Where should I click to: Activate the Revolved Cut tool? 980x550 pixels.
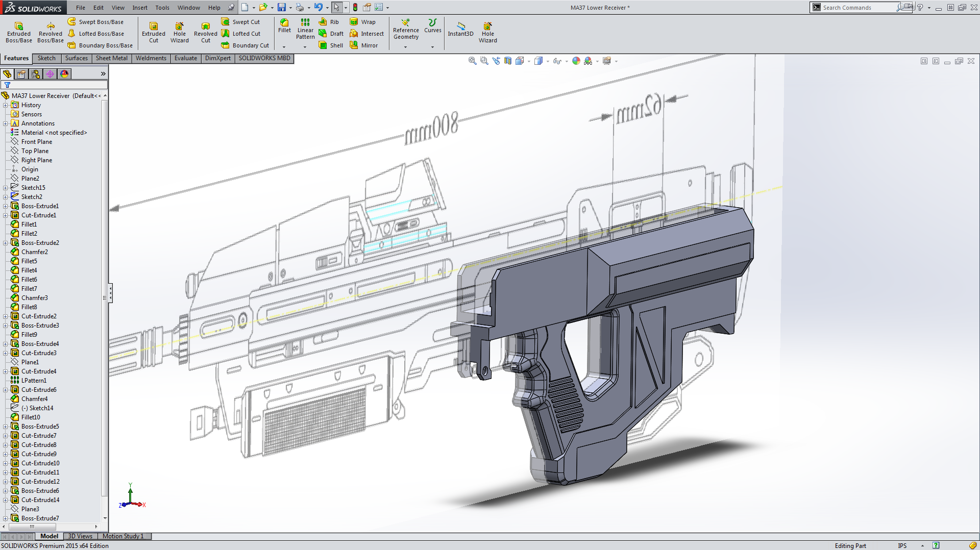coord(206,32)
